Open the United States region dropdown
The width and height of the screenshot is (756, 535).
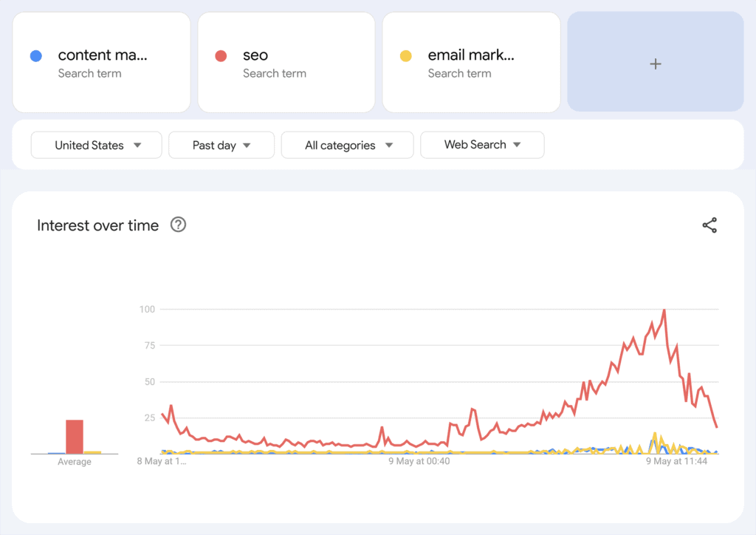click(x=97, y=145)
